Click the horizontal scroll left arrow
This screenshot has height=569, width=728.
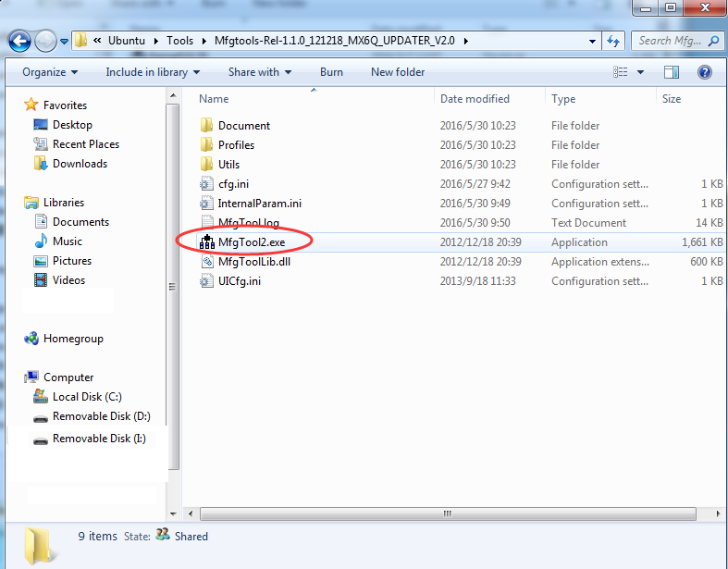click(x=191, y=513)
